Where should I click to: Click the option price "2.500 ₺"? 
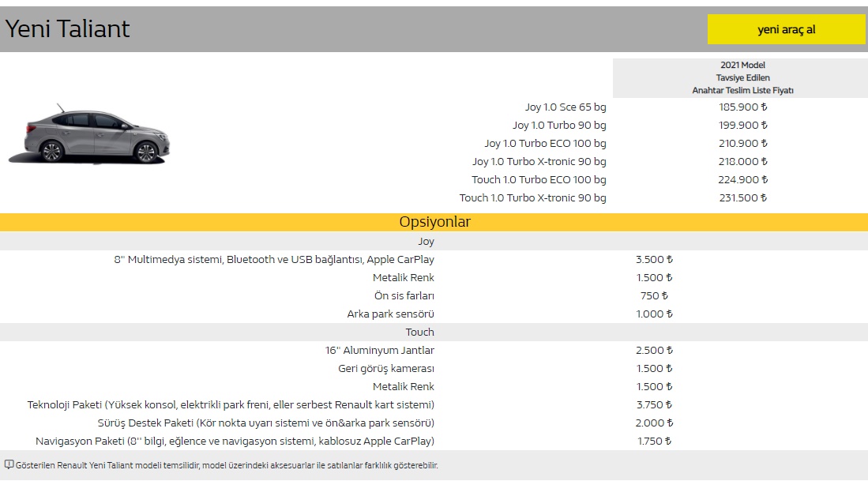point(654,351)
